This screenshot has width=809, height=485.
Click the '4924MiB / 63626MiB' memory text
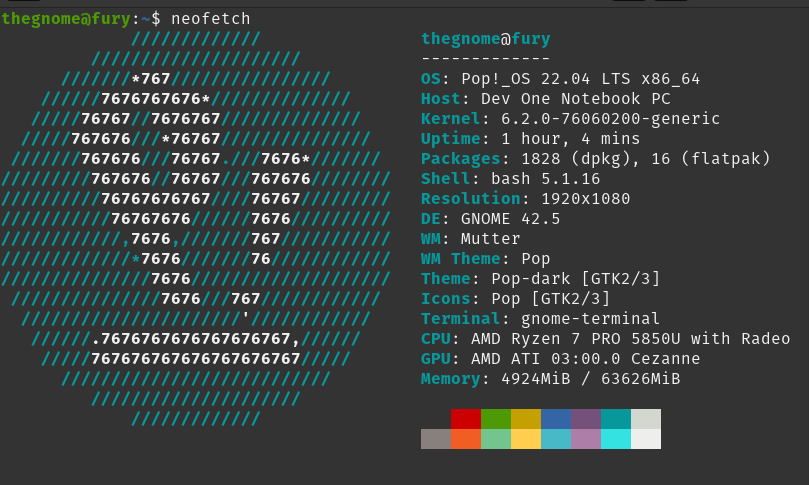coord(590,379)
